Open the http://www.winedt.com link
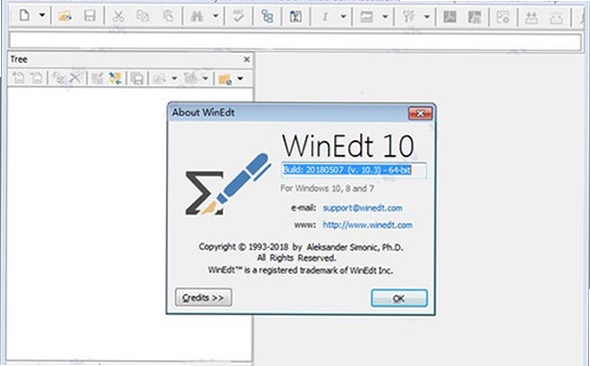This screenshot has height=366, width=590. [368, 225]
